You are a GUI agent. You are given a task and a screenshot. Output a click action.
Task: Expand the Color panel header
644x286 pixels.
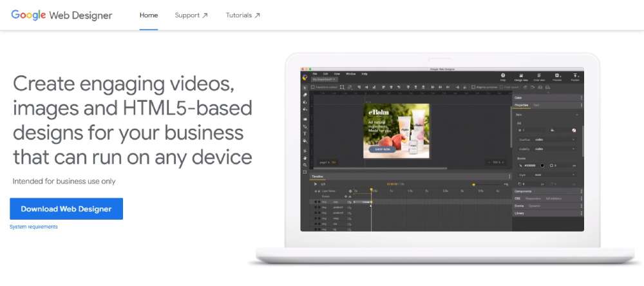coord(547,98)
